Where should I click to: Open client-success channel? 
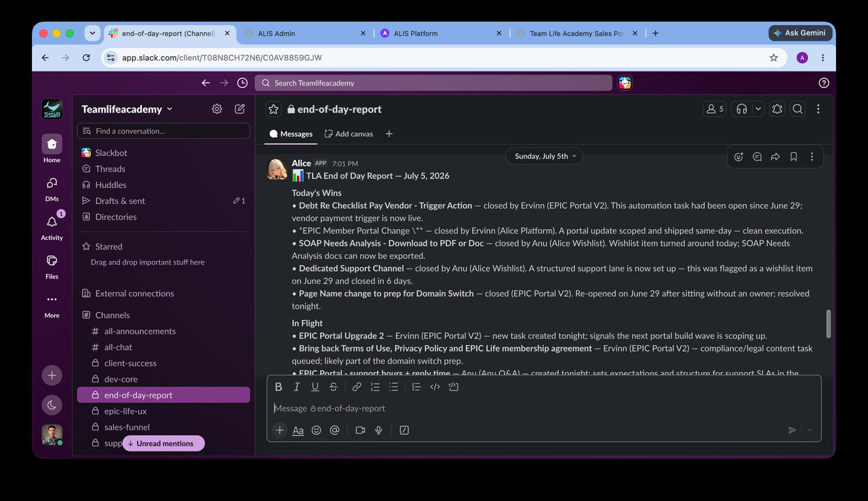coord(163,363)
